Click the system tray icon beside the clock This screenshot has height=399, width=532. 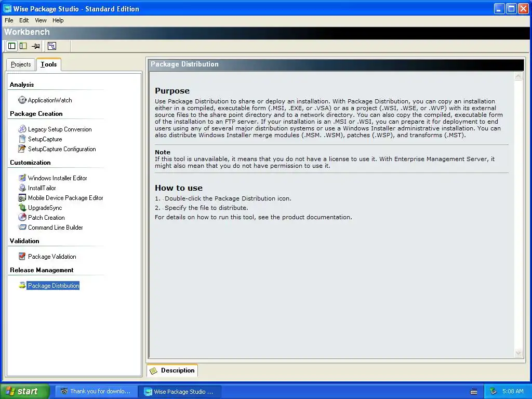(x=494, y=391)
